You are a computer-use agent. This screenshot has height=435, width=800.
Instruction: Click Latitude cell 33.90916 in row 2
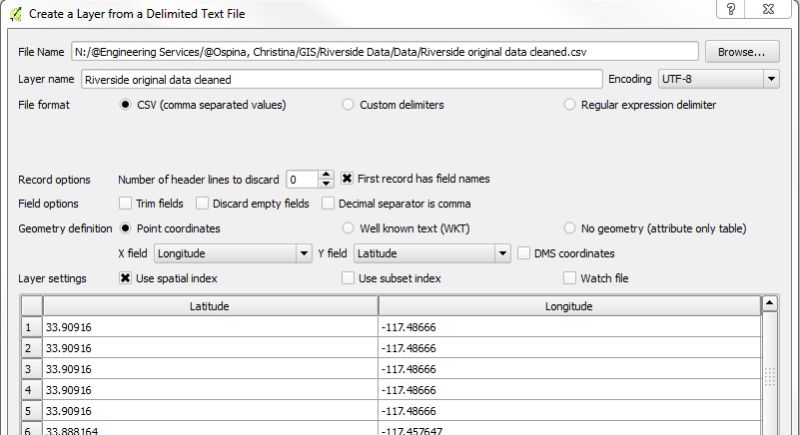pyautogui.click(x=210, y=348)
